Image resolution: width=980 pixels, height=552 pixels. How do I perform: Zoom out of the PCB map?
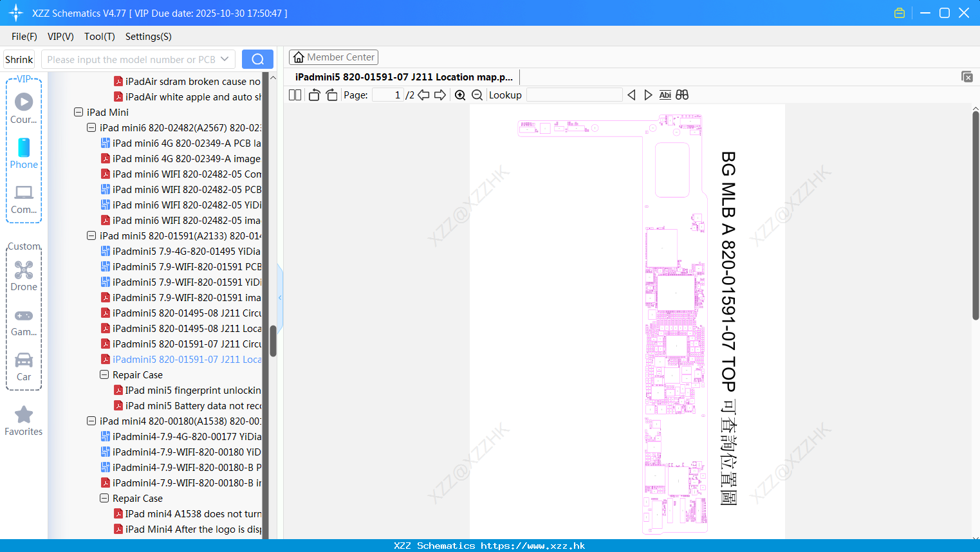pos(477,95)
